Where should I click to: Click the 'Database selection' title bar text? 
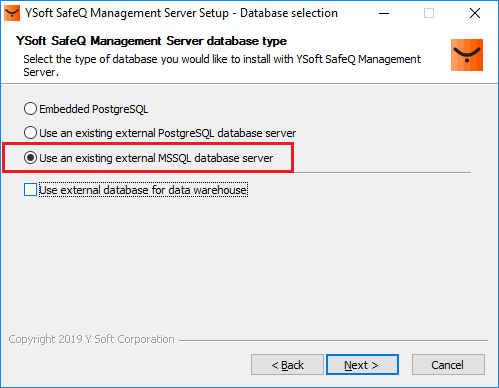coord(289,13)
